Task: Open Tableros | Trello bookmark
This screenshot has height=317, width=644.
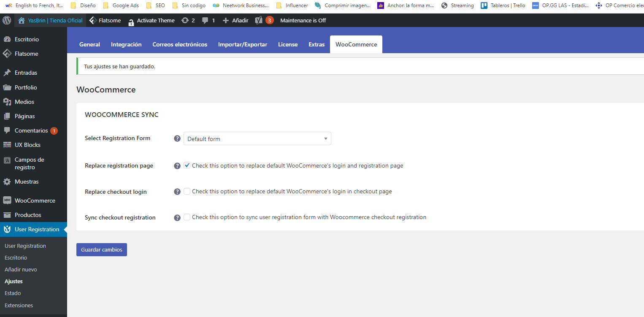Action: pyautogui.click(x=503, y=5)
